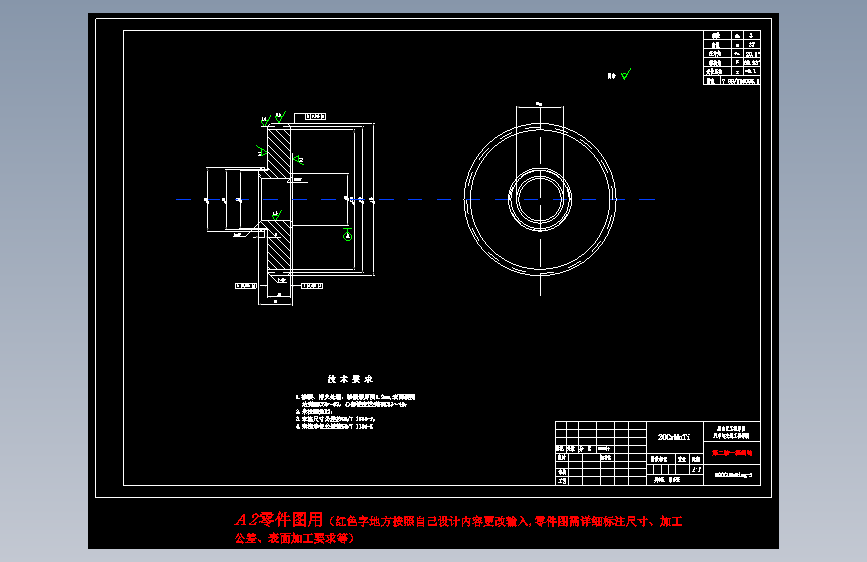Select the green datum A circle symbol

347,236
